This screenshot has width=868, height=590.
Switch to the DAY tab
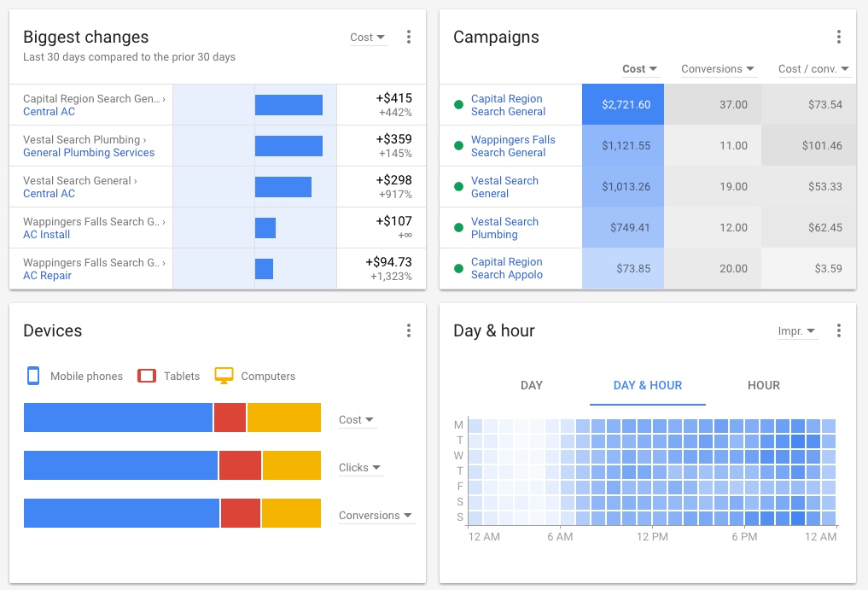(x=532, y=385)
